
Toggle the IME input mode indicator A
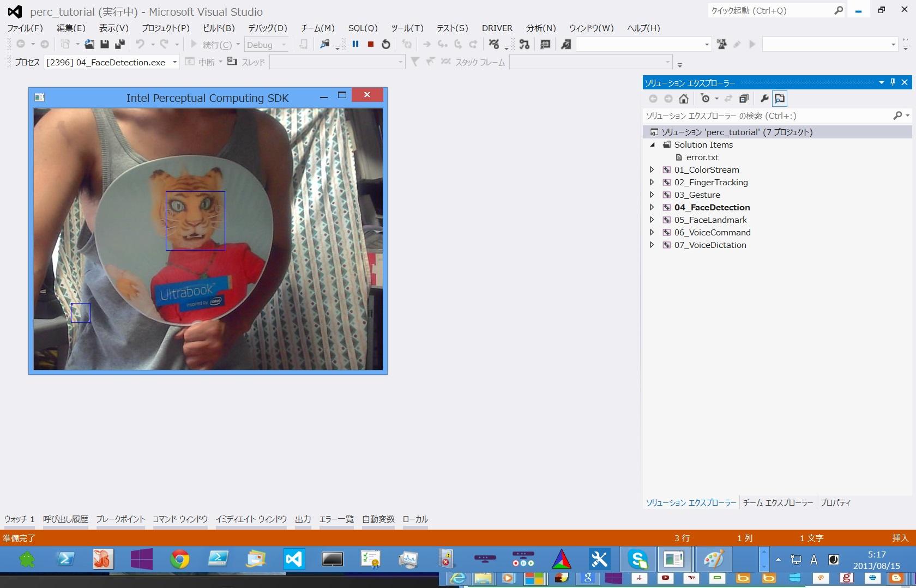click(813, 560)
